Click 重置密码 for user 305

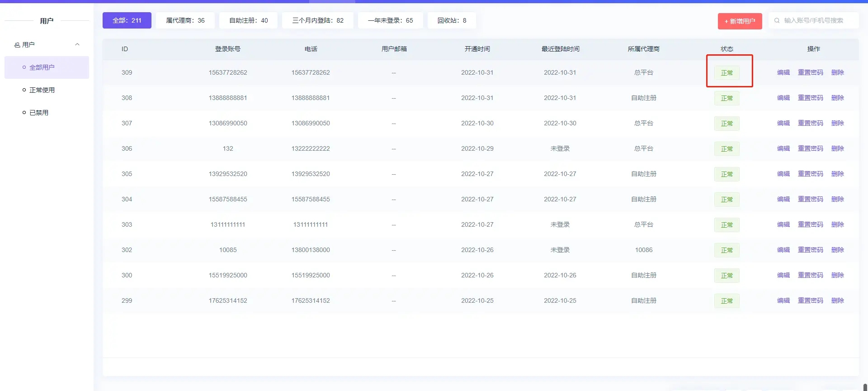(810, 174)
